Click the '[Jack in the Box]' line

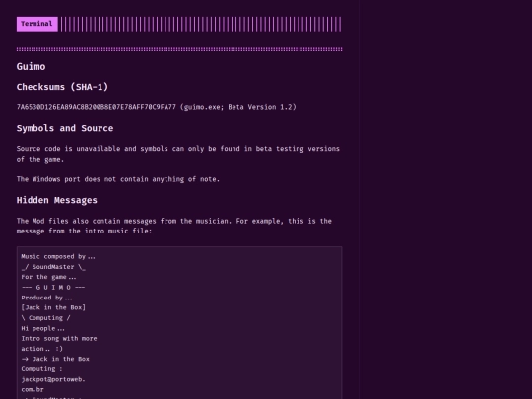click(53, 307)
